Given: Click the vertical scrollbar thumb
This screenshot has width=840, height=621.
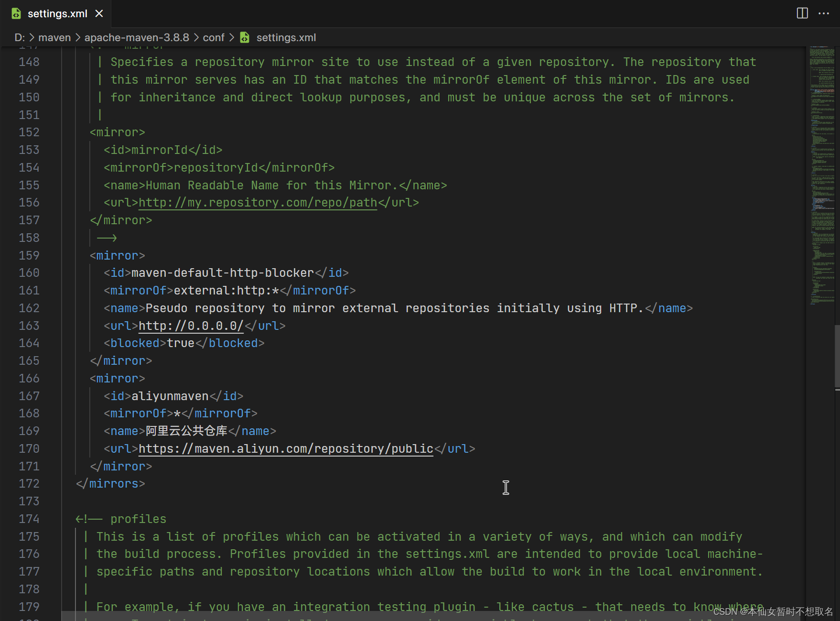Looking at the screenshot, I should click(837, 356).
